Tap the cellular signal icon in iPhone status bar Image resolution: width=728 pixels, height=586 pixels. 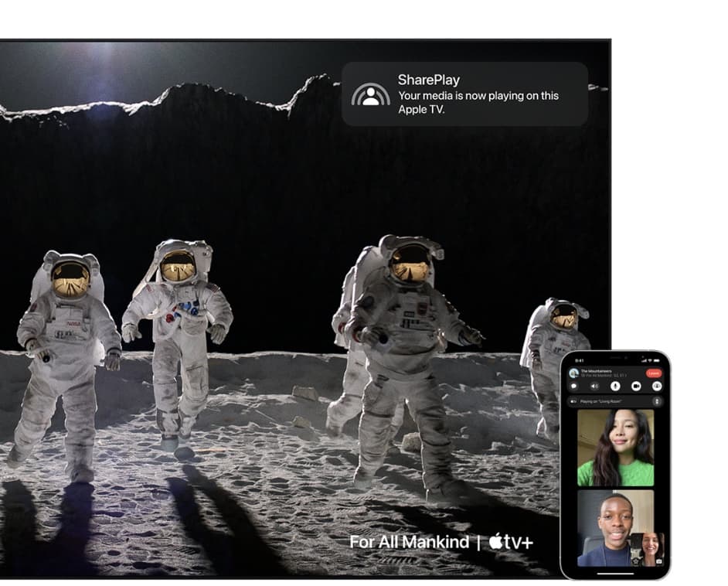pyautogui.click(x=644, y=360)
